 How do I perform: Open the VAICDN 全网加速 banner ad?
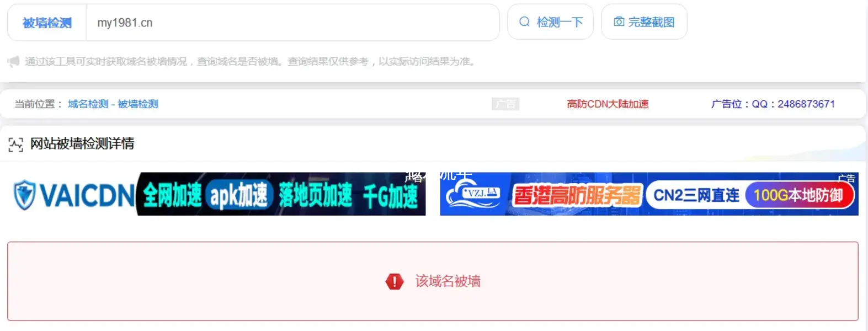(x=219, y=194)
